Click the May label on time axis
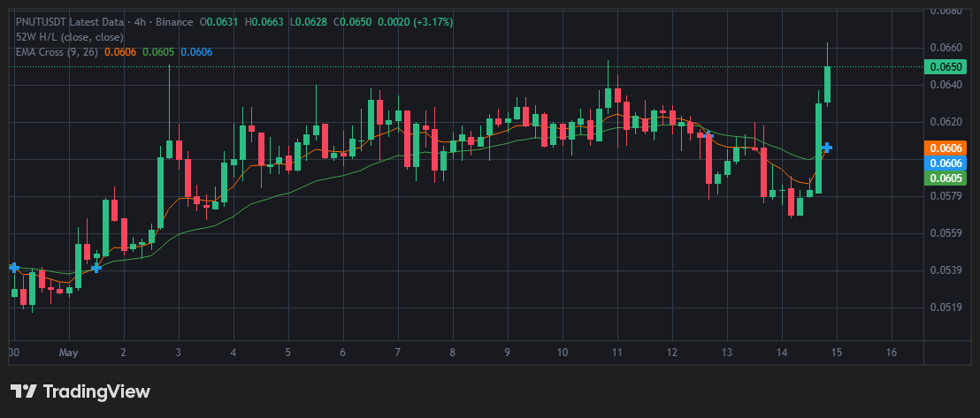The width and height of the screenshot is (980, 418). [68, 353]
